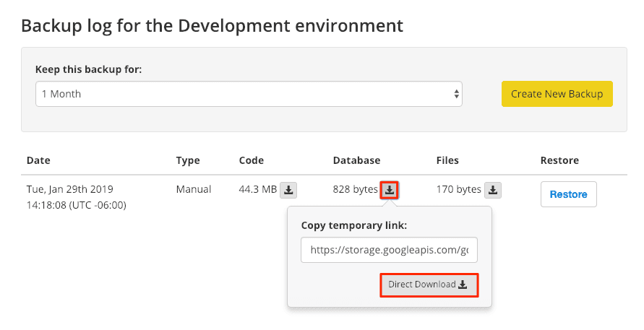Click the Date column header

[38, 160]
